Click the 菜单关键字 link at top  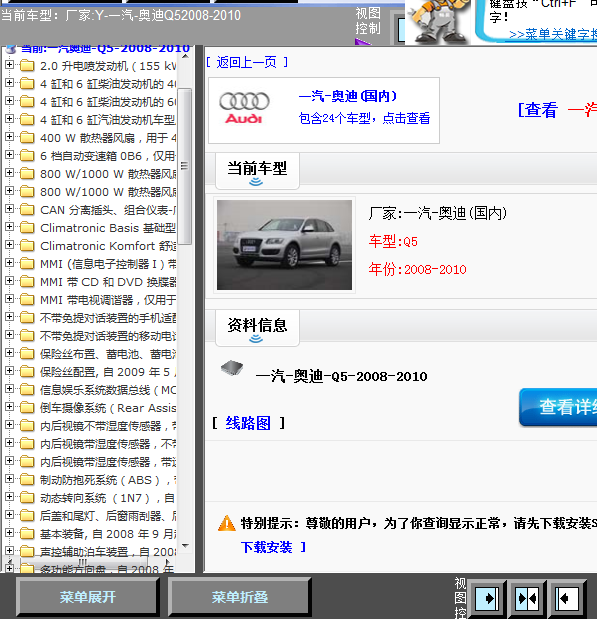click(553, 35)
